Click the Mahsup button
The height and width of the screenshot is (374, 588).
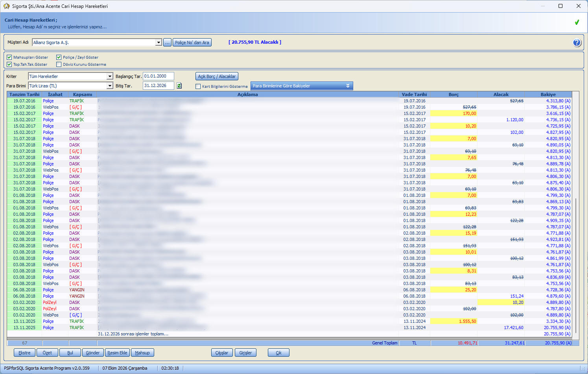tap(142, 353)
